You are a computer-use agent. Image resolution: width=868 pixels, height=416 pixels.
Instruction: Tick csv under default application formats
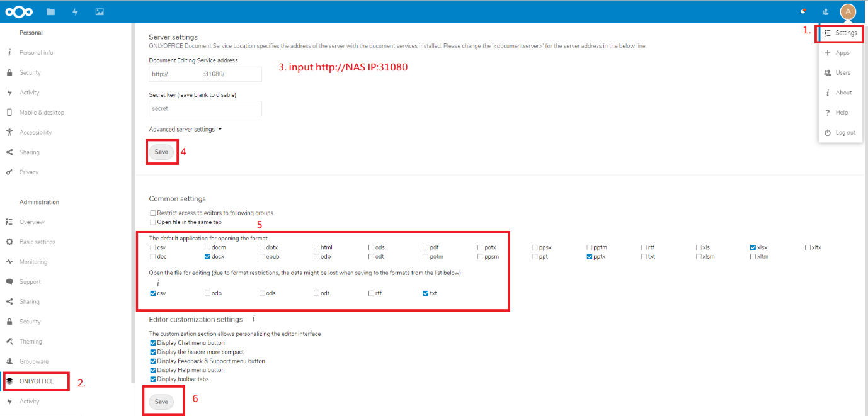[x=153, y=248]
